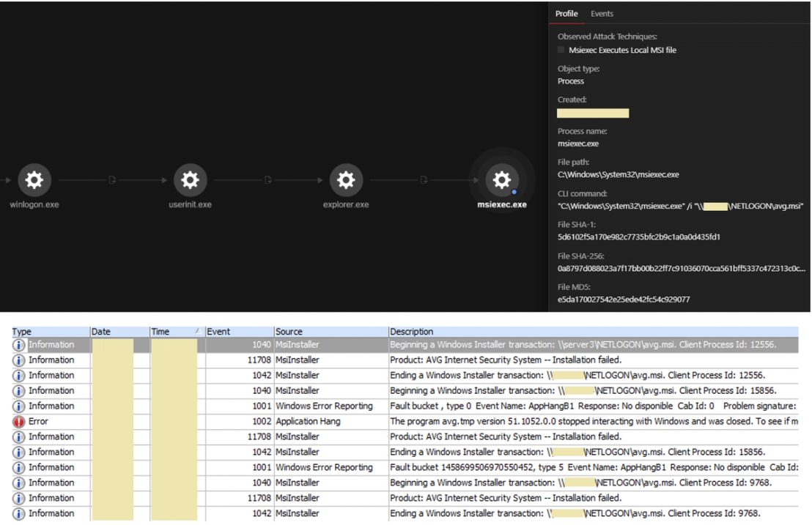Select row "Beginning... server3\NETLOGON\avg.msi... 12556"

(405, 345)
